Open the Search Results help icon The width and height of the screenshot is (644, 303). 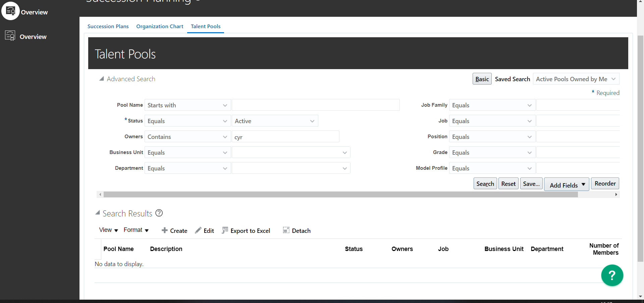[x=159, y=213]
